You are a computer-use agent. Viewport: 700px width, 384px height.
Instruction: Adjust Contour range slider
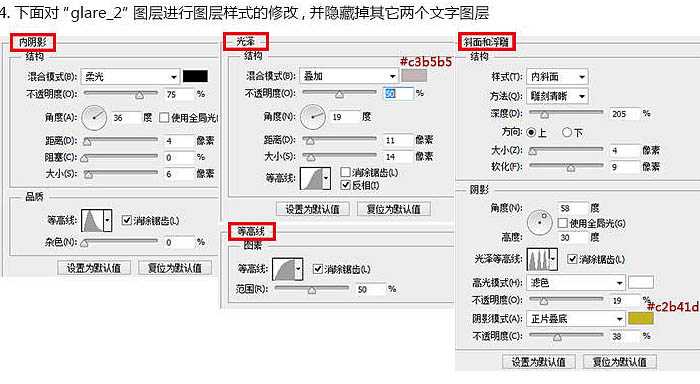click(x=312, y=289)
